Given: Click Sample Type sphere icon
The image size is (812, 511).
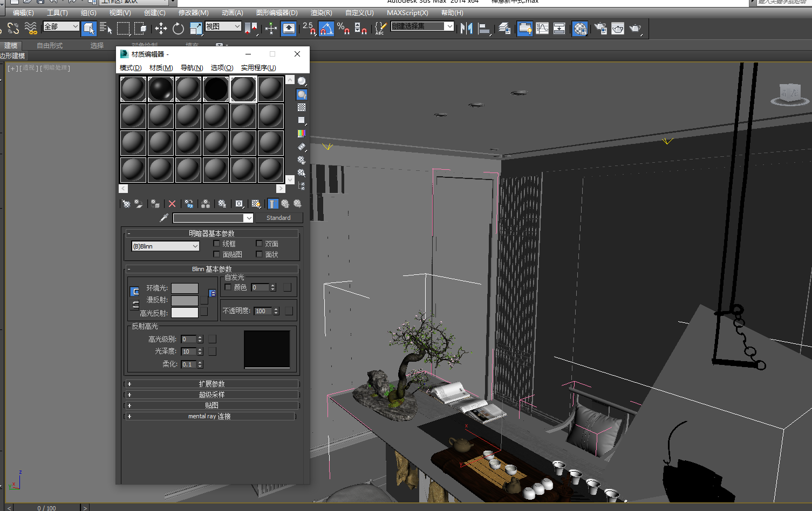Looking at the screenshot, I should [302, 81].
